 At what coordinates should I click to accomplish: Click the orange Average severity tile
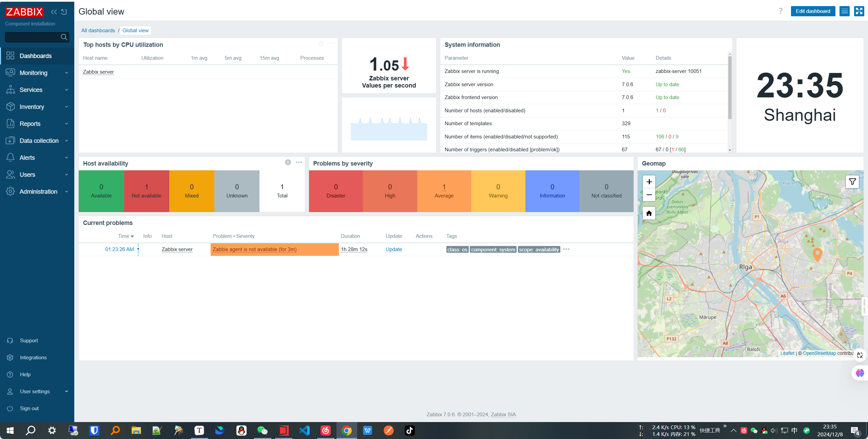(444, 191)
